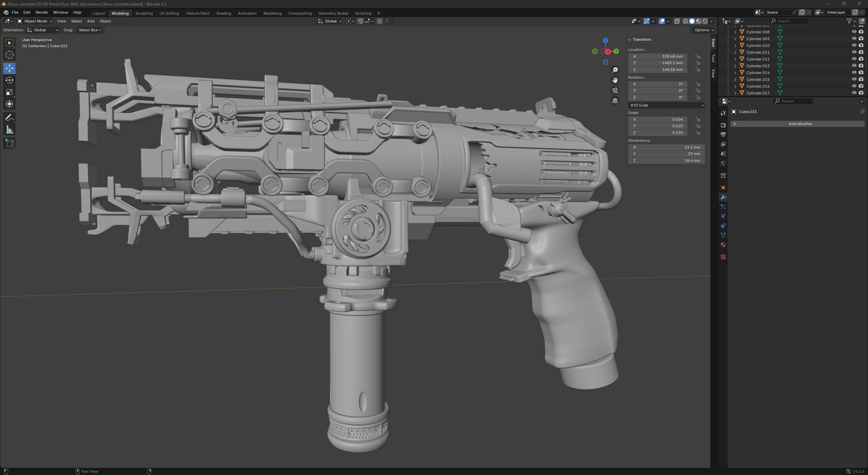
Task: Switch to the Sculpting workspace tab
Action: pos(143,13)
